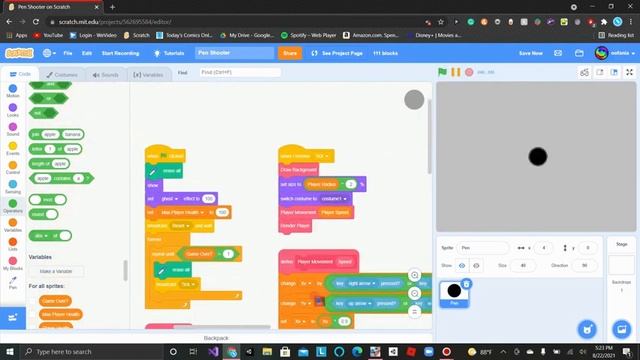Viewport: 640px width, 360px height.
Task: Click the sprite name field
Action: 483,248
